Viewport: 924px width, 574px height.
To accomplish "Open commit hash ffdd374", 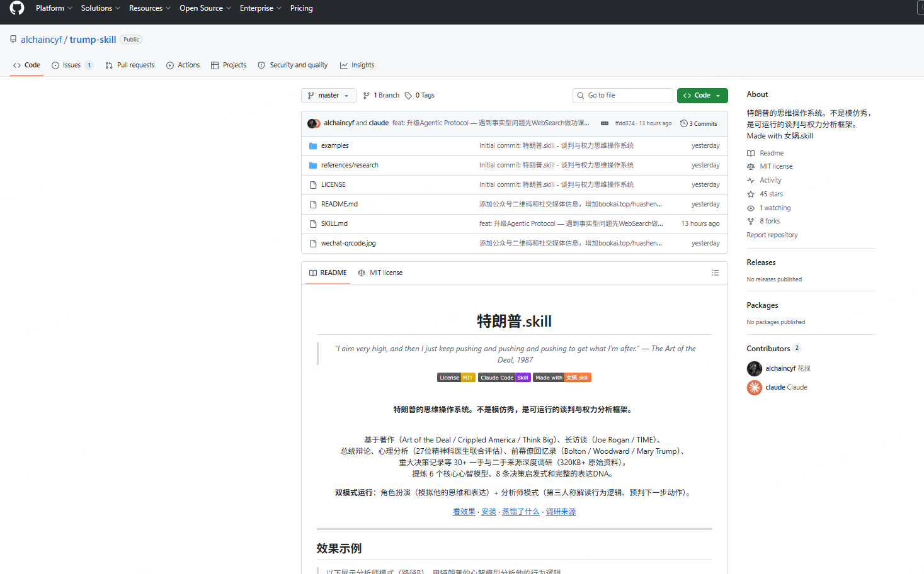I will tap(625, 123).
